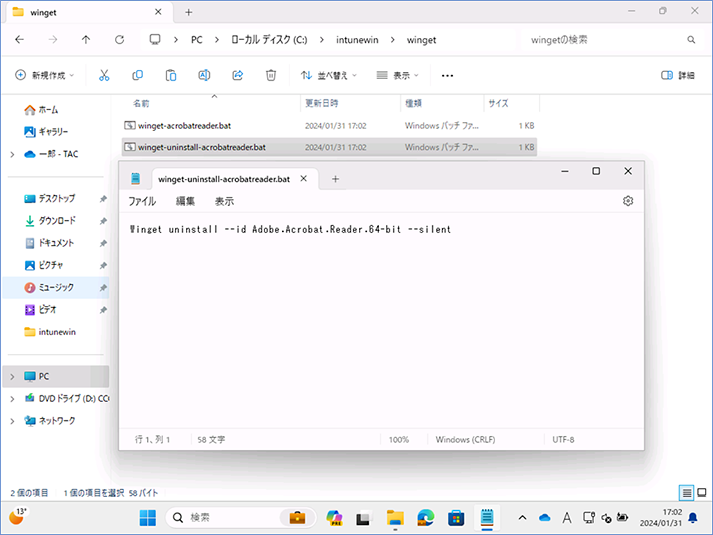Viewport: 713px width, 535px height.
Task: Select winget-uninstall-acrobatreader.bat file row
Action: coord(330,147)
